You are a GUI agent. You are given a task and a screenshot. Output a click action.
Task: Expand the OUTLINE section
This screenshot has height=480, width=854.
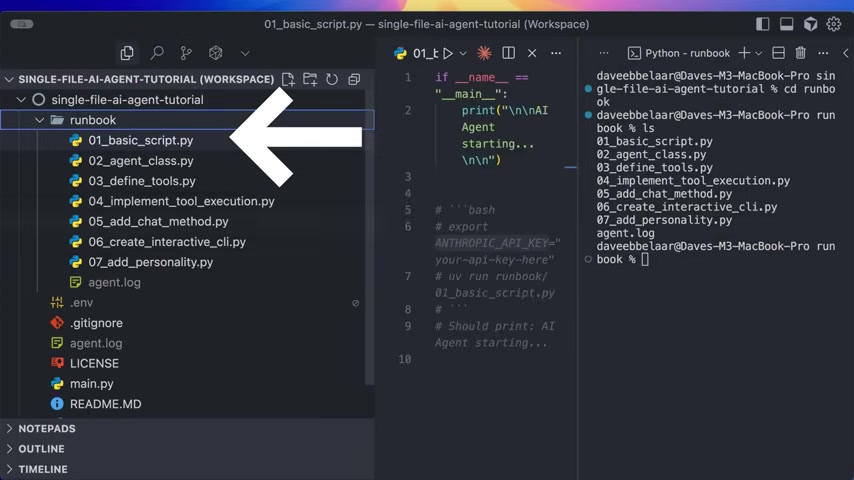tap(41, 449)
